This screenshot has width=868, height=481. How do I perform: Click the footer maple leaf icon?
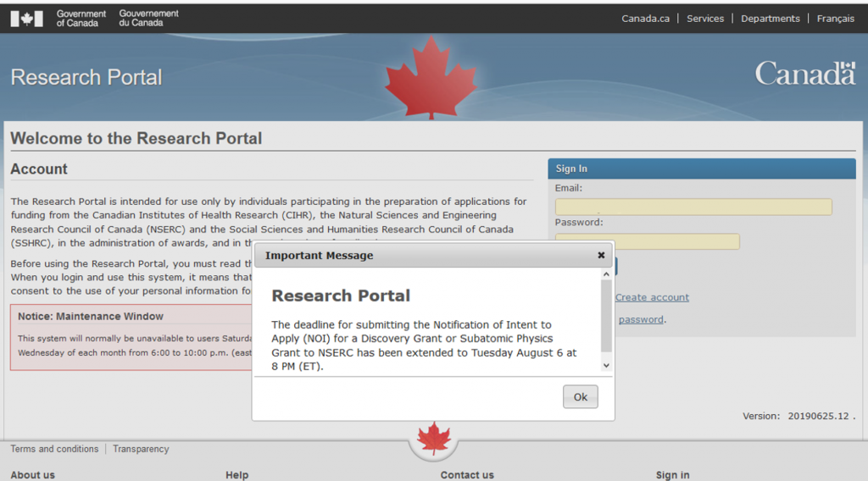tap(433, 440)
